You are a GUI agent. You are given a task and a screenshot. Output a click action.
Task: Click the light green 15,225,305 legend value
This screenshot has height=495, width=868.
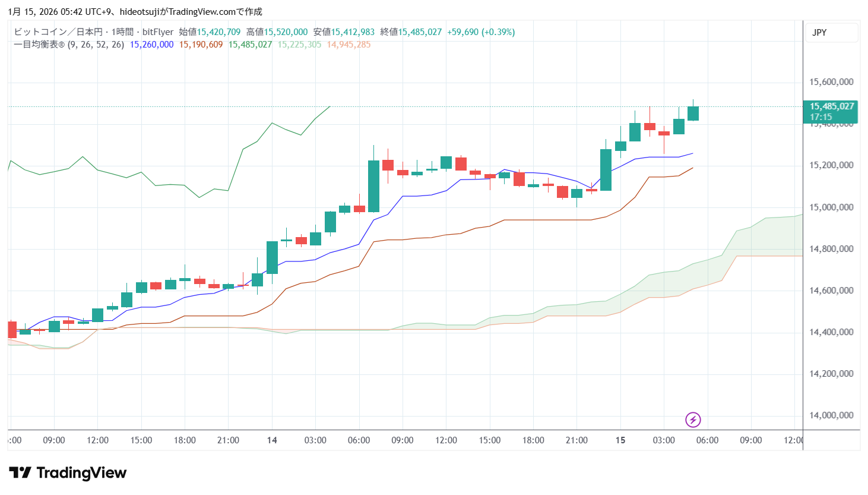(299, 45)
